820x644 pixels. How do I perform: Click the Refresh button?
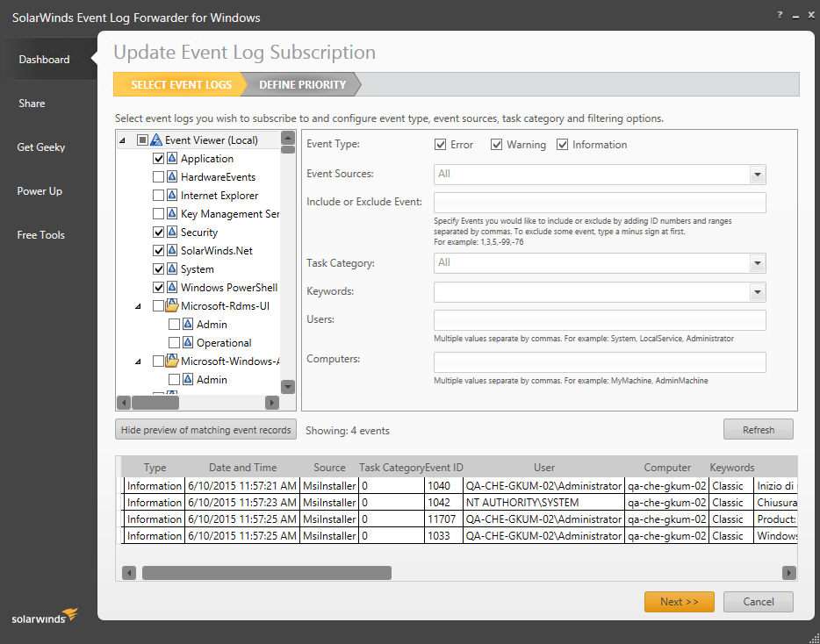pyautogui.click(x=759, y=430)
